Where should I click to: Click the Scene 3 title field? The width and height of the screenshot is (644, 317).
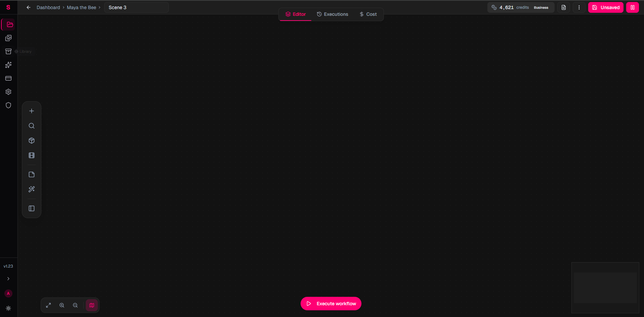136,7
